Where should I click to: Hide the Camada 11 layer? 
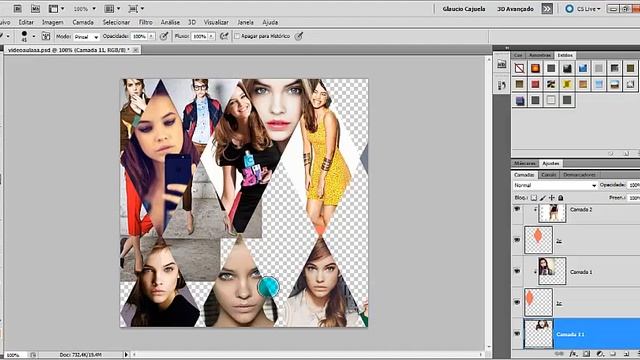point(517,333)
